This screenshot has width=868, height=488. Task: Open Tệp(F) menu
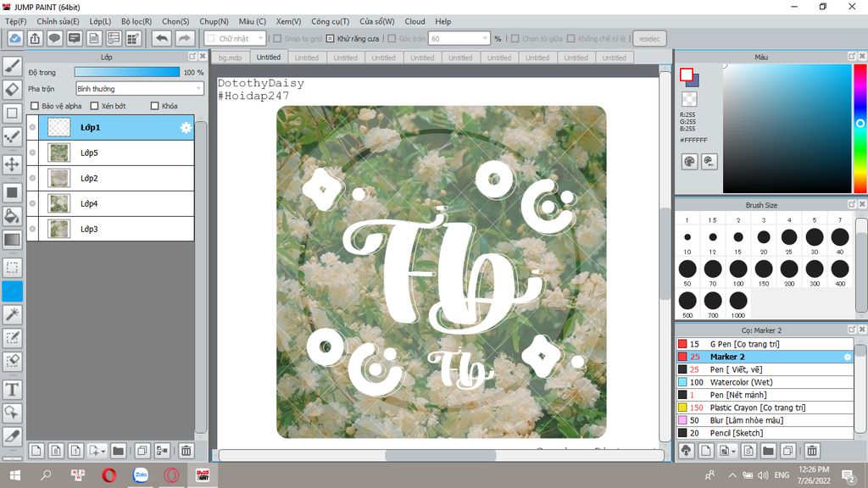tap(15, 21)
